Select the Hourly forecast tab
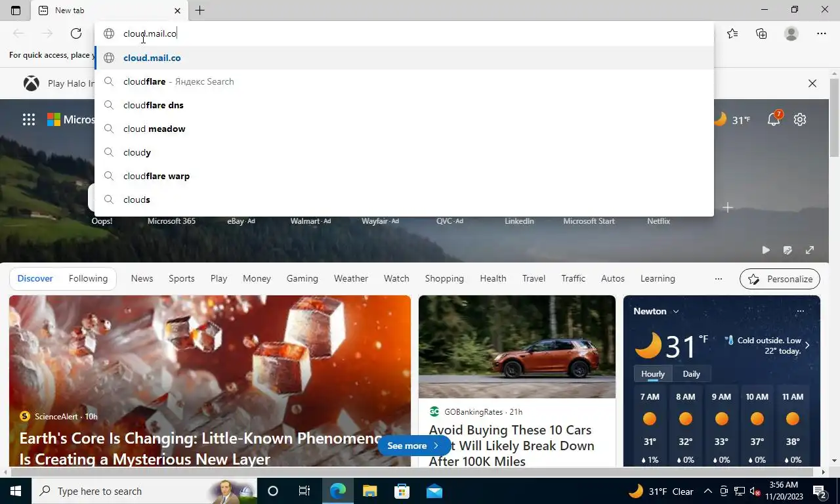The width and height of the screenshot is (840, 504). pyautogui.click(x=653, y=373)
